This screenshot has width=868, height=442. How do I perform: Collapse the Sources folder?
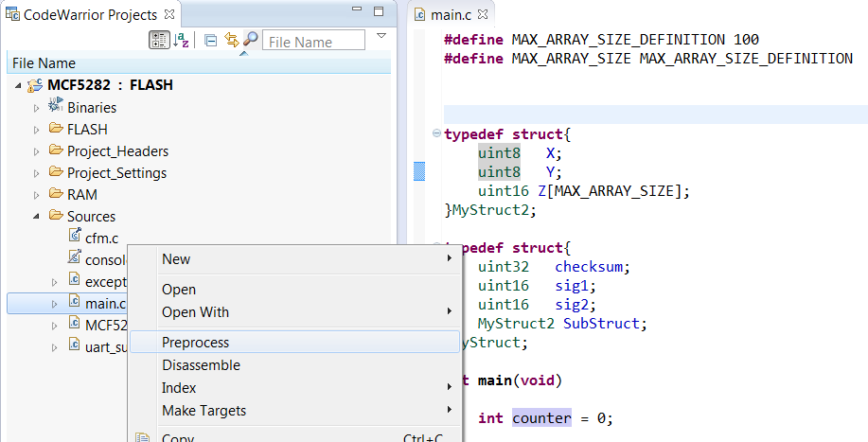coord(37,217)
